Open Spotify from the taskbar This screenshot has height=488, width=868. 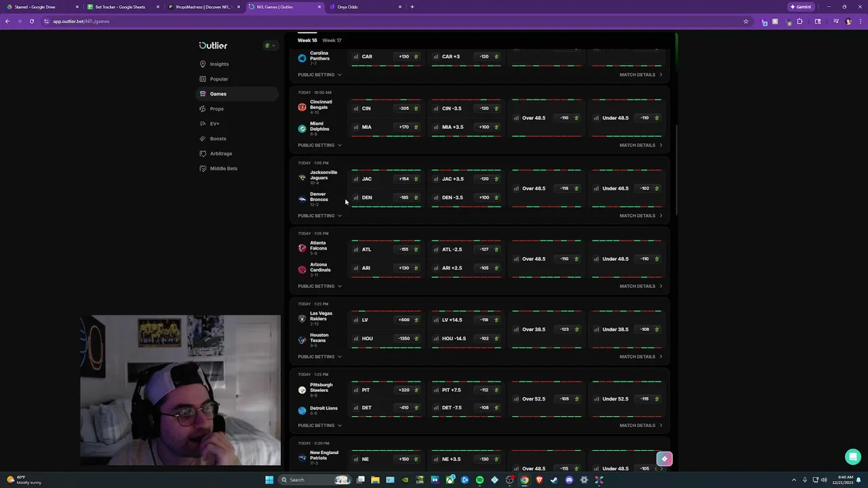[479, 480]
